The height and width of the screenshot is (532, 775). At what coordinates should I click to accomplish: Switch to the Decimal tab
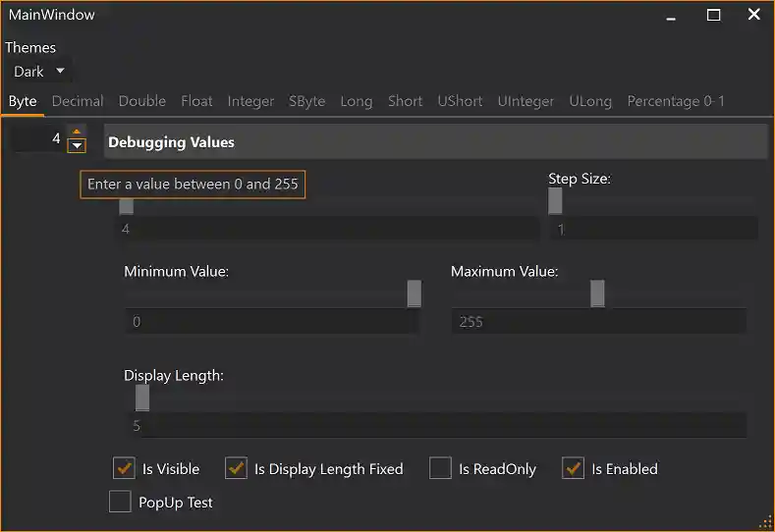point(78,101)
